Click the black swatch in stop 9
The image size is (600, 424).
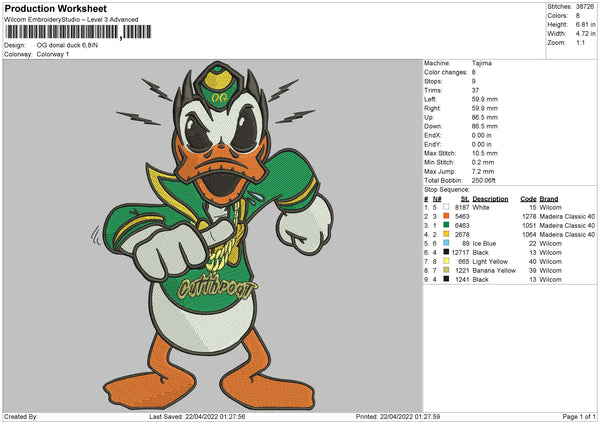(446, 279)
